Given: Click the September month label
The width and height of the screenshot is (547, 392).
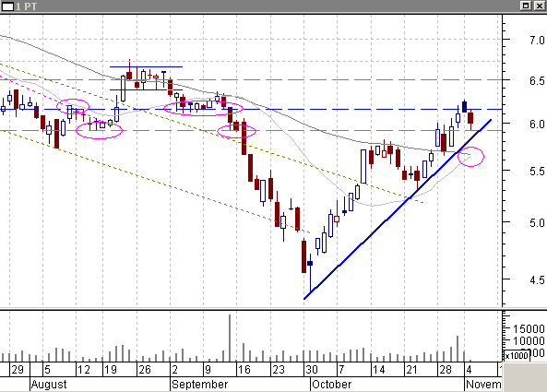Looking at the screenshot, I should 200,385.
